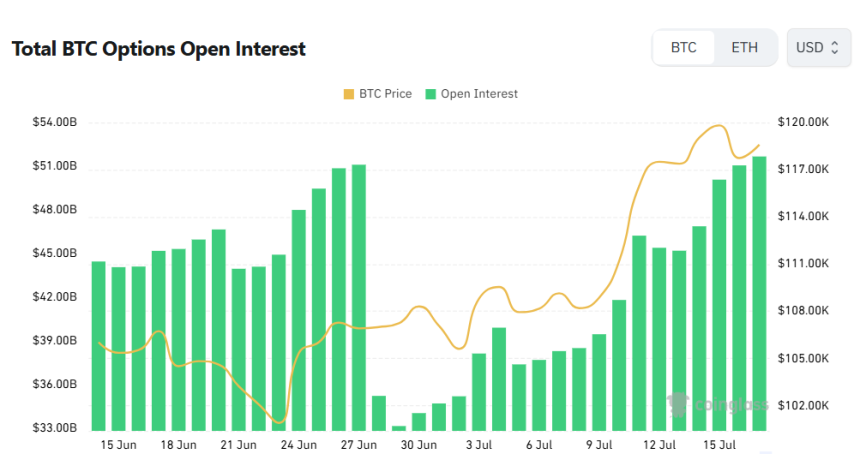Click the $54.00B left axis label
The image size is (860, 454).
pyautogui.click(x=55, y=122)
